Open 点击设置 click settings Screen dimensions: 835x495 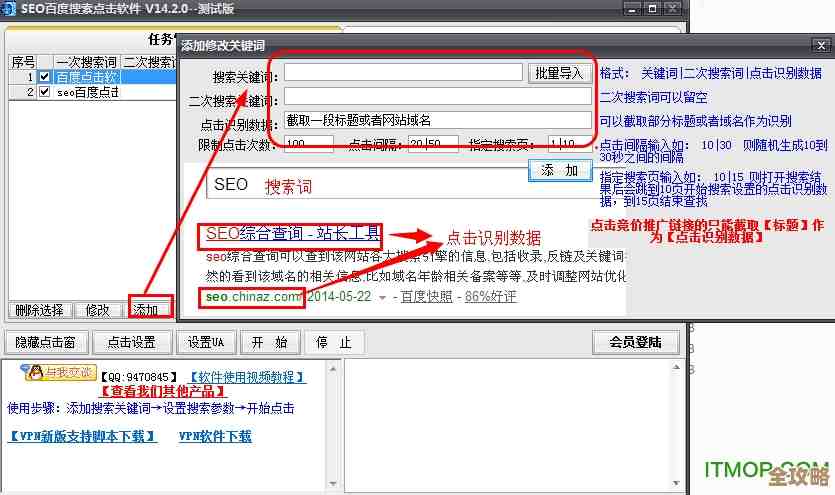coord(132,342)
